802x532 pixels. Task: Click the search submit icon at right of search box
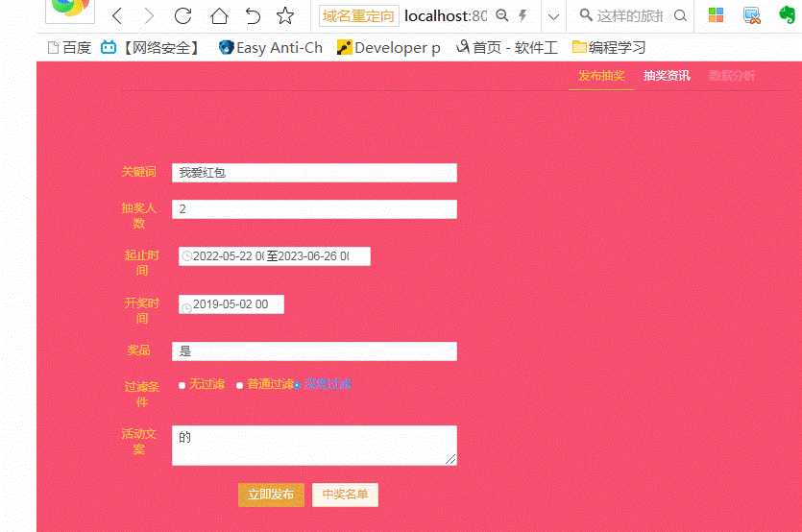(x=680, y=15)
